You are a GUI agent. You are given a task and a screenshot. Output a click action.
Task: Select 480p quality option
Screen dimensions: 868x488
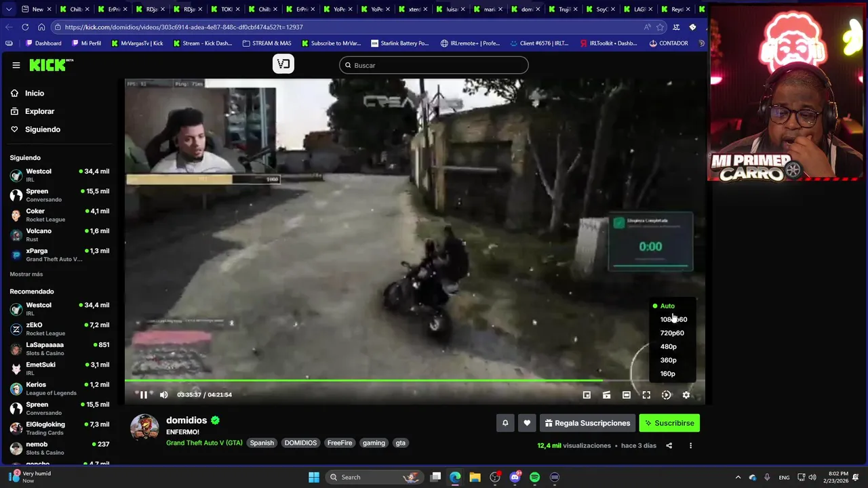pyautogui.click(x=668, y=346)
